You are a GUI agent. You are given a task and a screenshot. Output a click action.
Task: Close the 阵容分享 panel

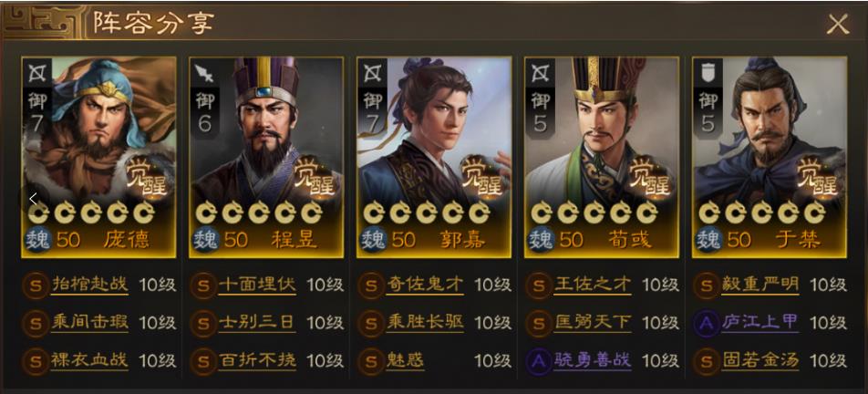click(x=838, y=25)
